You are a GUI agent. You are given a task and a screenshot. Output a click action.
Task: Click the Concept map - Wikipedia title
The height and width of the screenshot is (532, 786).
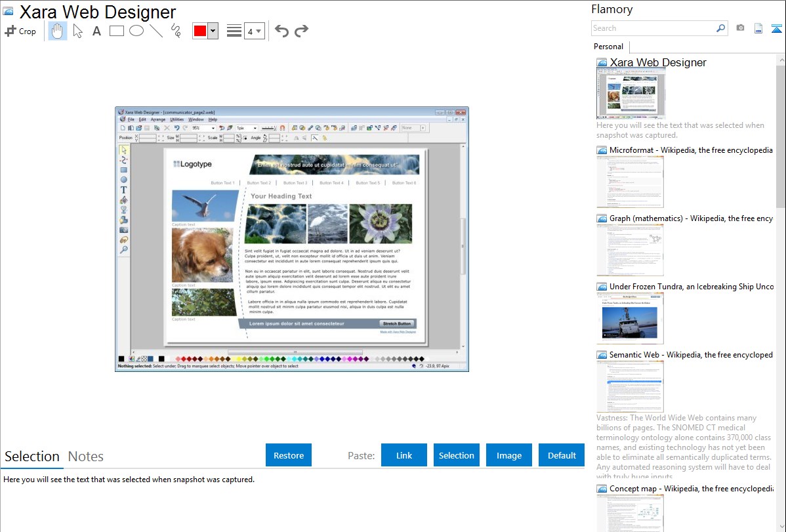point(691,488)
